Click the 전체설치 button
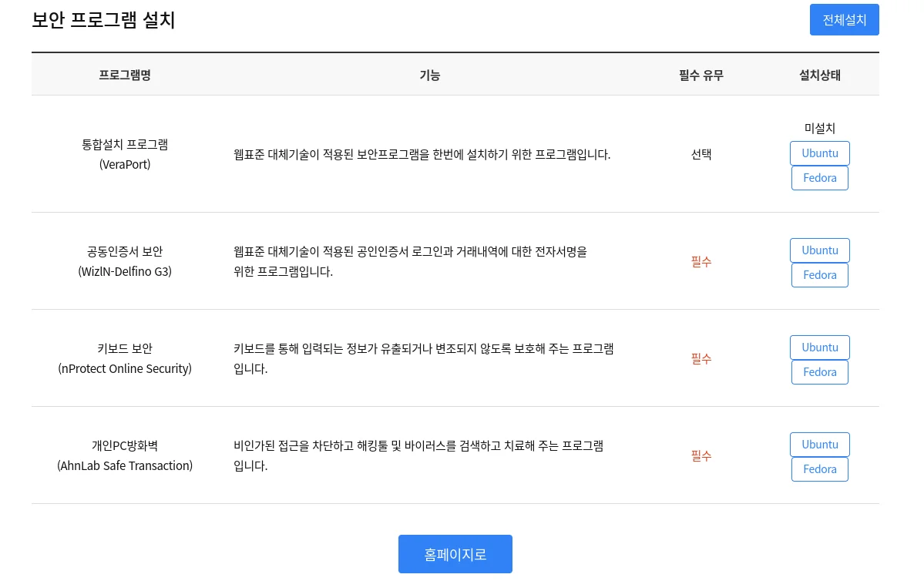This screenshot has height=581, width=924. (844, 20)
